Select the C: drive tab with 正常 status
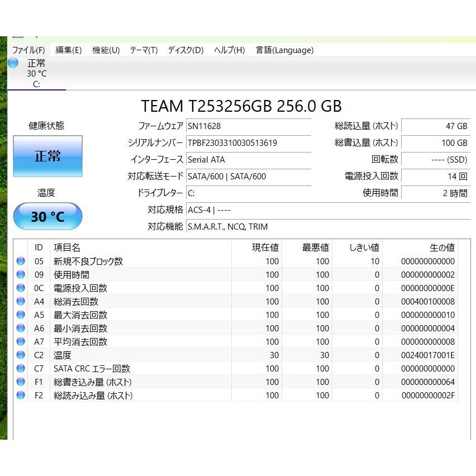Image resolution: width=476 pixels, height=476 pixels. point(36,73)
